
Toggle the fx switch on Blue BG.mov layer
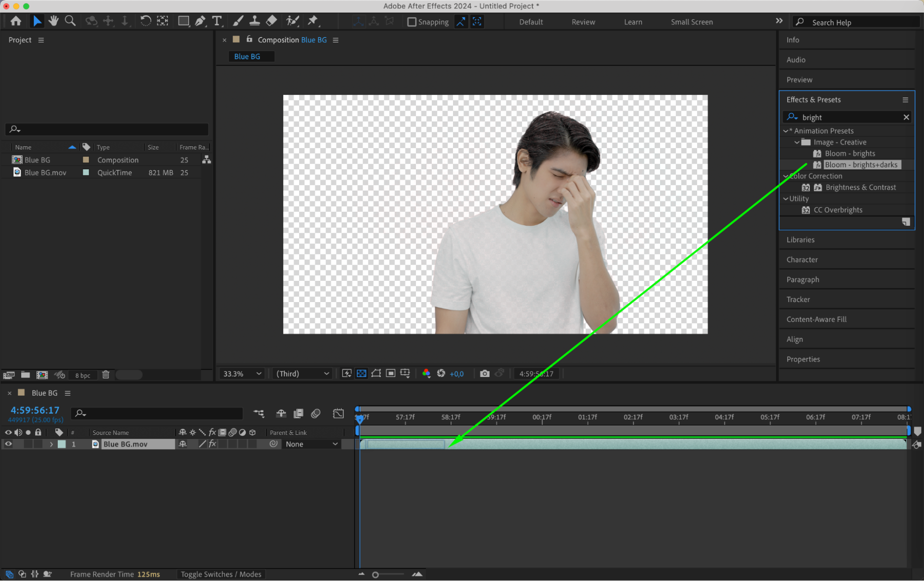pyautogui.click(x=213, y=444)
